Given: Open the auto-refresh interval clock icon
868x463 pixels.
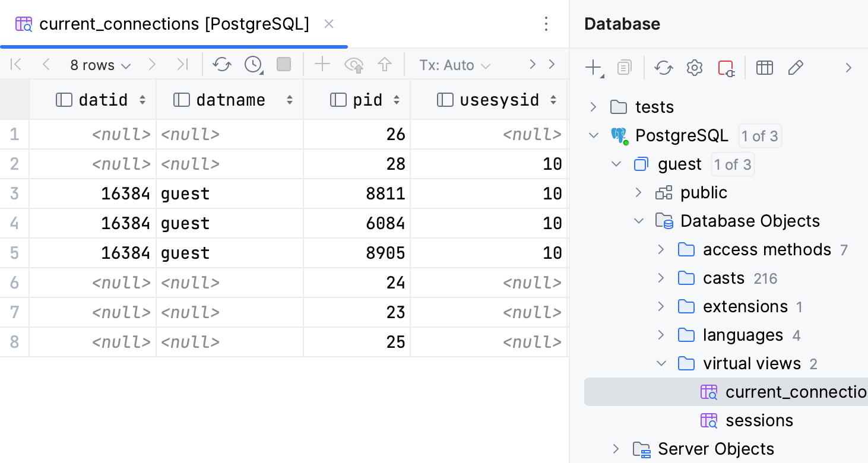Looking at the screenshot, I should click(x=253, y=65).
